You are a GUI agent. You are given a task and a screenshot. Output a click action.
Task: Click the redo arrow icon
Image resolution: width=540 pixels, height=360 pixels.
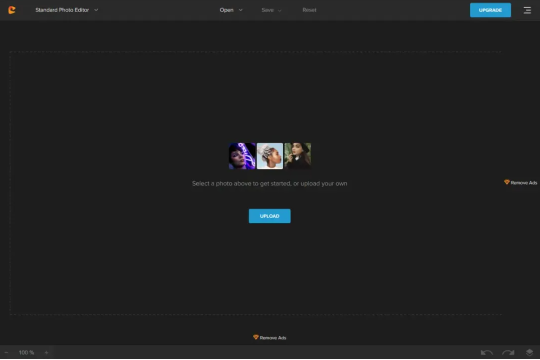(508, 352)
